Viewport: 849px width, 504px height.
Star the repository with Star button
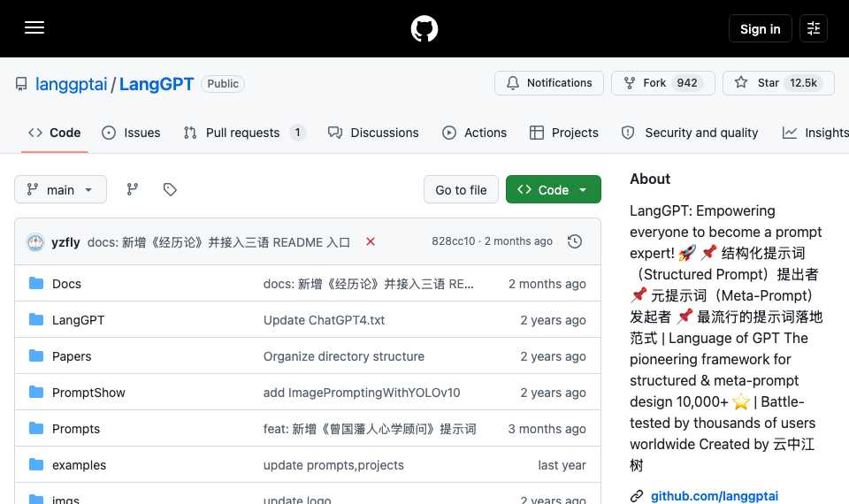tap(778, 83)
